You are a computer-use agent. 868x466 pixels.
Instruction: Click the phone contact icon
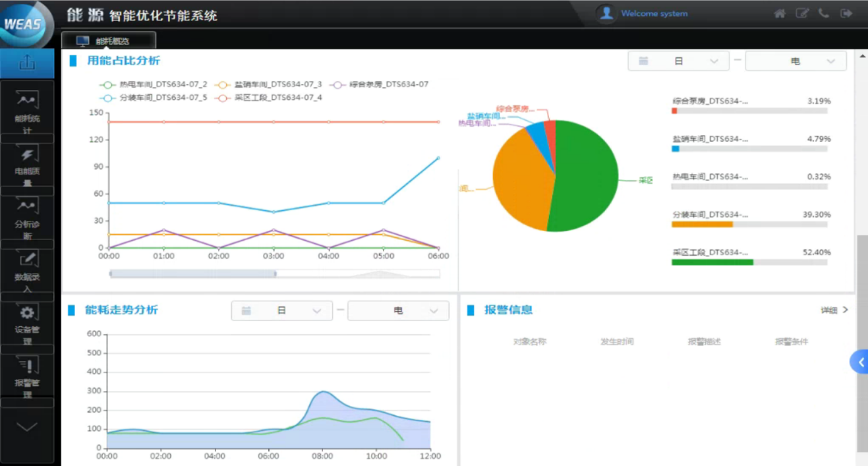(824, 14)
